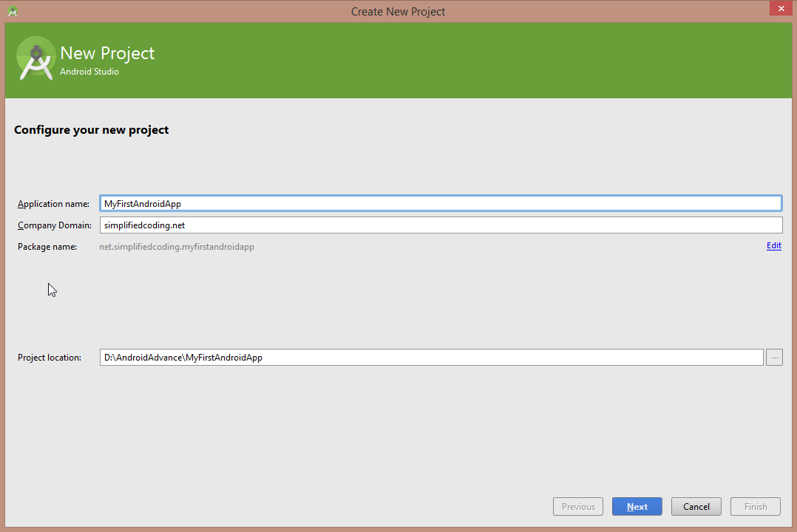
Task: Click the Android Studio title bar icon
Action: point(13,11)
